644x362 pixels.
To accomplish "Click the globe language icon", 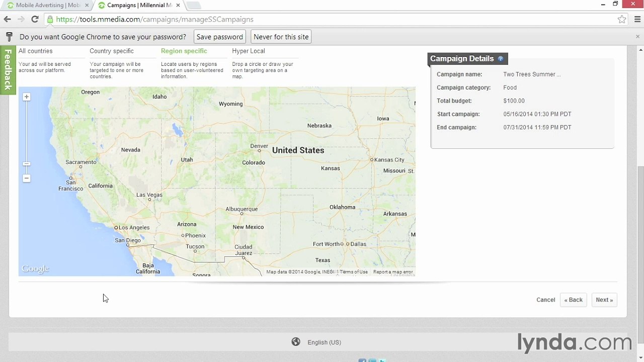I will [296, 342].
